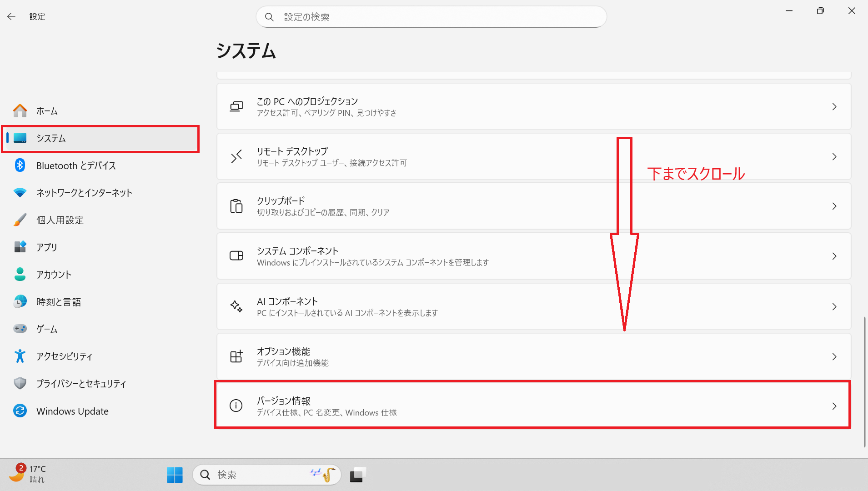Click the Bluetooth icon in sidebar
Image resolution: width=868 pixels, height=491 pixels.
click(20, 165)
